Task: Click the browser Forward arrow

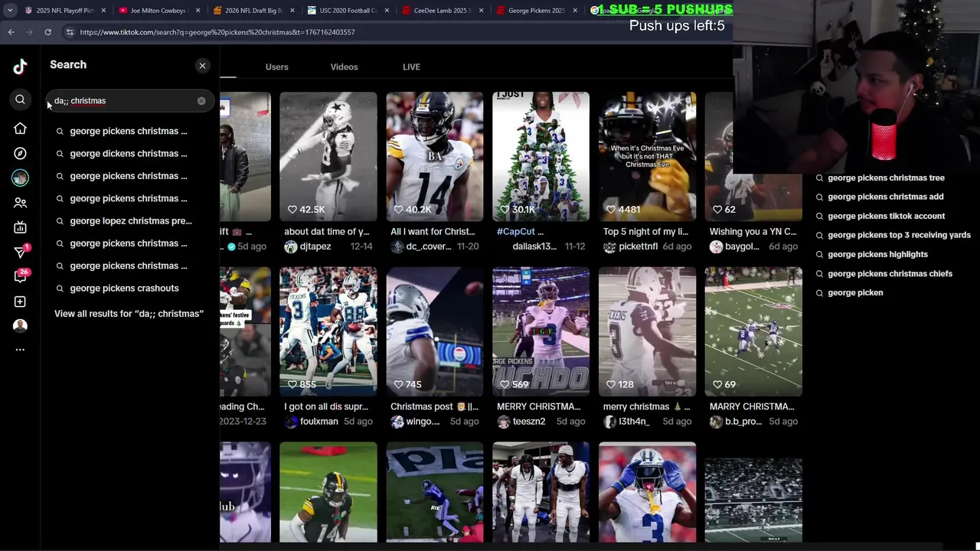Action: tap(29, 32)
